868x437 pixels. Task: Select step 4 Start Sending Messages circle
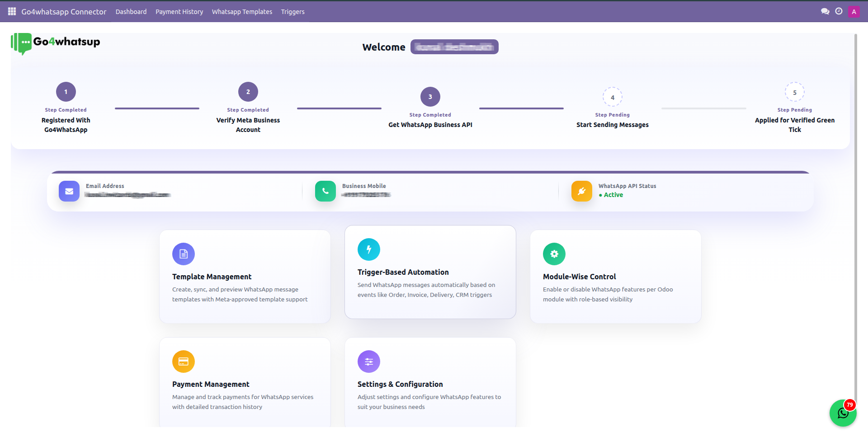[612, 97]
